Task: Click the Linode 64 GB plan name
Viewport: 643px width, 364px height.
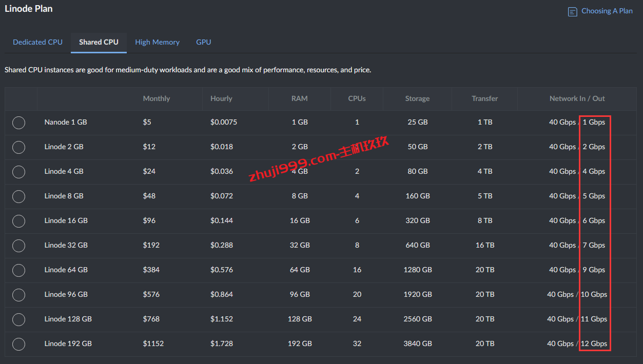Action: [x=66, y=270]
